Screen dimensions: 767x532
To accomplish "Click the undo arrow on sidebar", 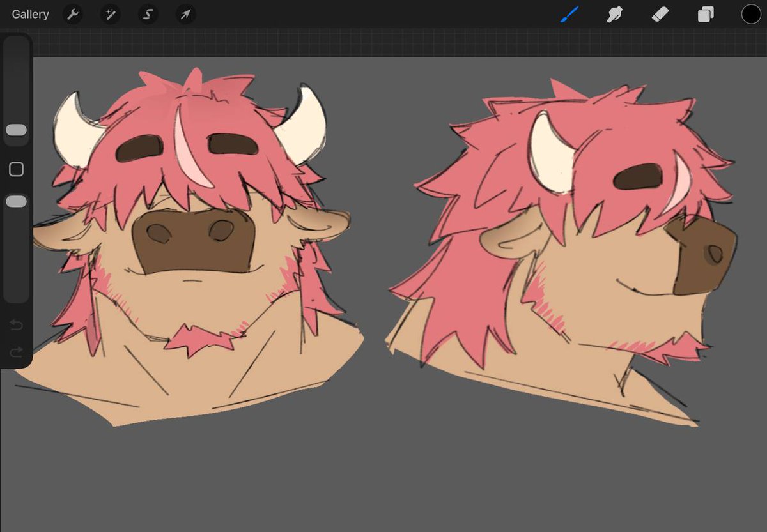I will pos(17,326).
